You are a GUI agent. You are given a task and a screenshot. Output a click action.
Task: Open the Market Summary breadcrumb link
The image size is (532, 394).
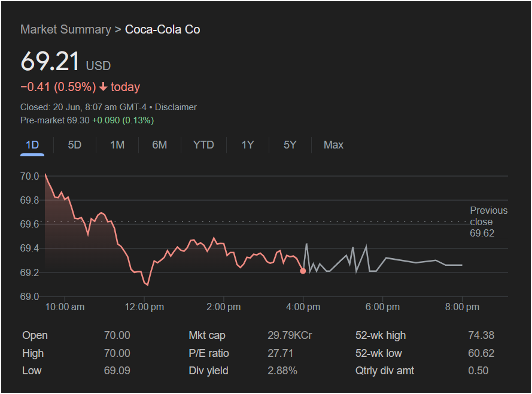click(x=65, y=29)
